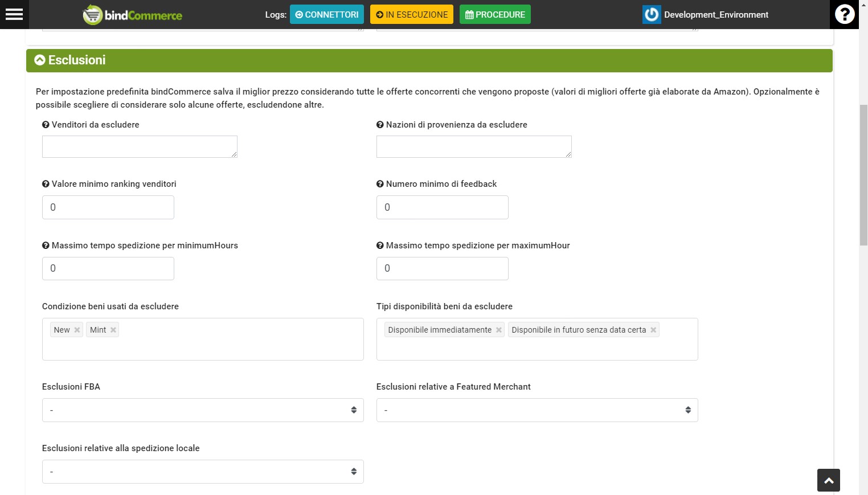868x495 pixels.
Task: Click the bindCommerce logo
Action: pos(132,14)
